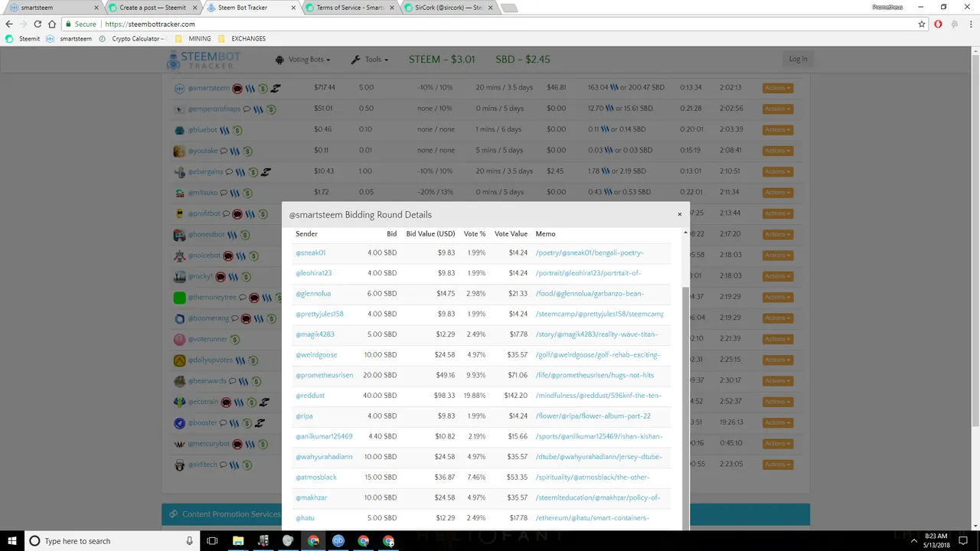Switch to the smartsteem browser tab
Screen dimensions: 980x551
point(53,8)
